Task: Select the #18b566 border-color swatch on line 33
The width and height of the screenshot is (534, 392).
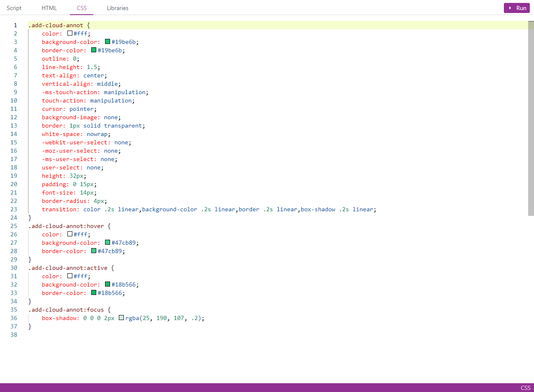Action: pos(93,292)
